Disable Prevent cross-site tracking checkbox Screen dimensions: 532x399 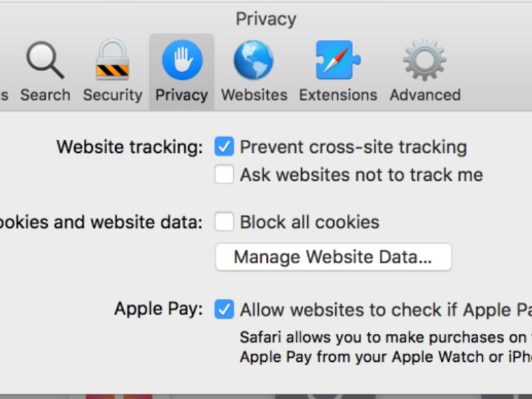click(224, 146)
